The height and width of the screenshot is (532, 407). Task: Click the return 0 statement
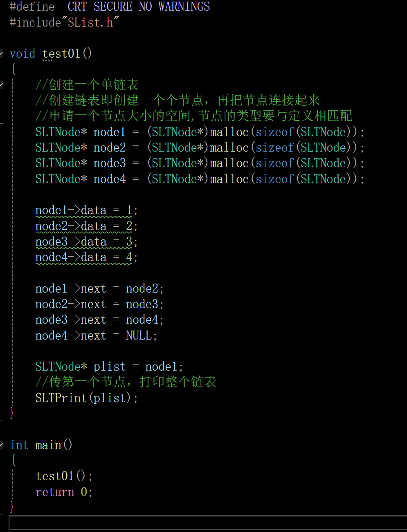coord(64,492)
